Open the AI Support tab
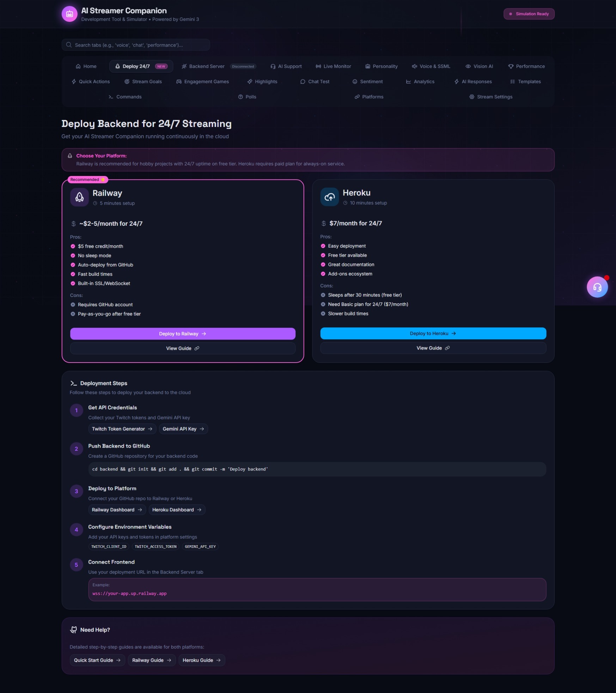 click(x=286, y=66)
